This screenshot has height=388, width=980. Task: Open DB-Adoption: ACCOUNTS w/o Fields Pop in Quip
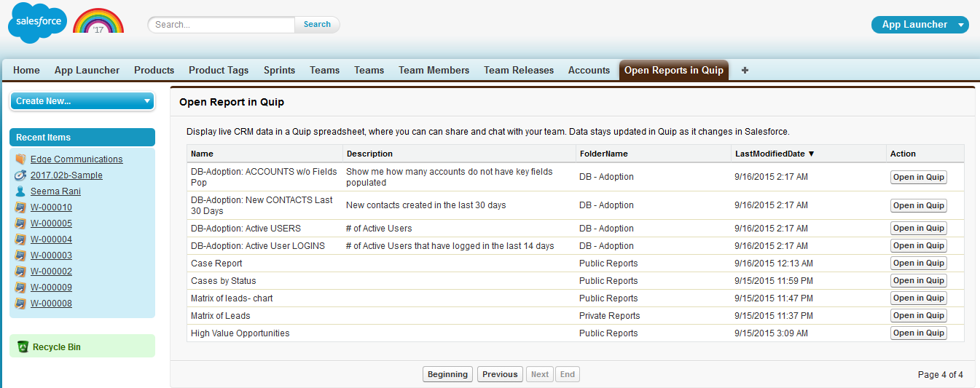(x=919, y=177)
